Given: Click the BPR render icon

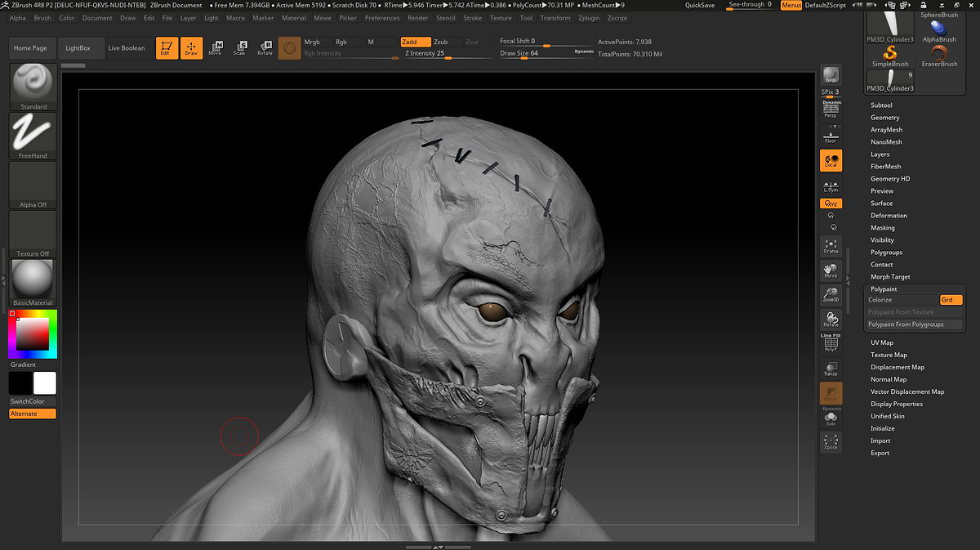Looking at the screenshot, I should (831, 75).
